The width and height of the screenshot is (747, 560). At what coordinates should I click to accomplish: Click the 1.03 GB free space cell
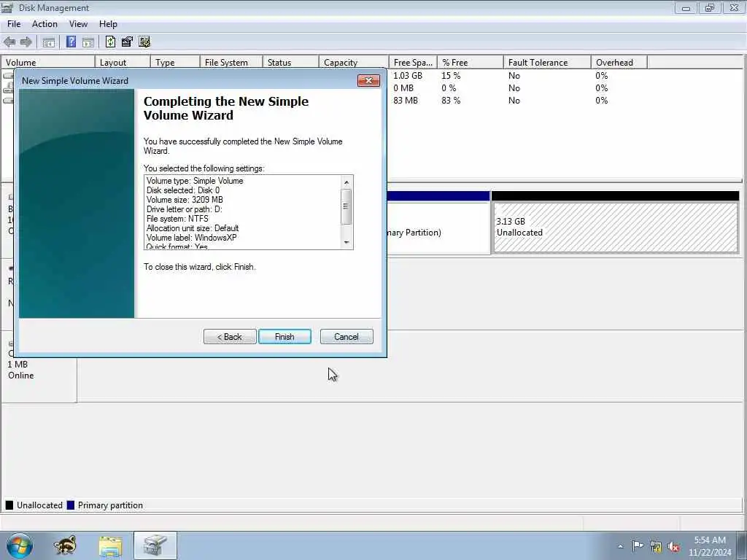coord(408,76)
